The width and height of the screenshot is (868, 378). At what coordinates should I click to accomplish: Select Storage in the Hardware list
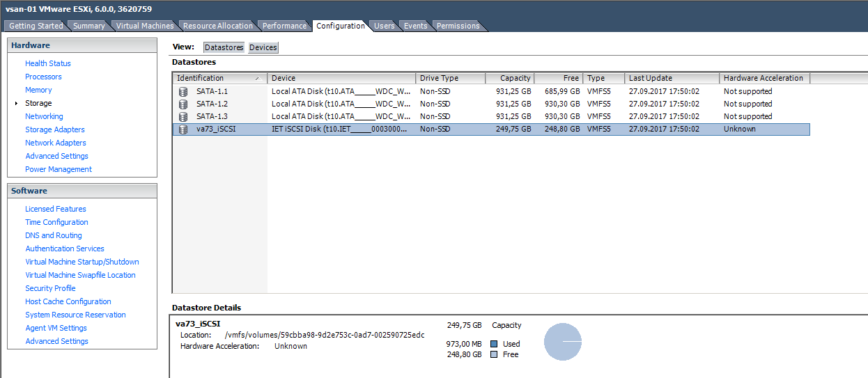pos(38,103)
